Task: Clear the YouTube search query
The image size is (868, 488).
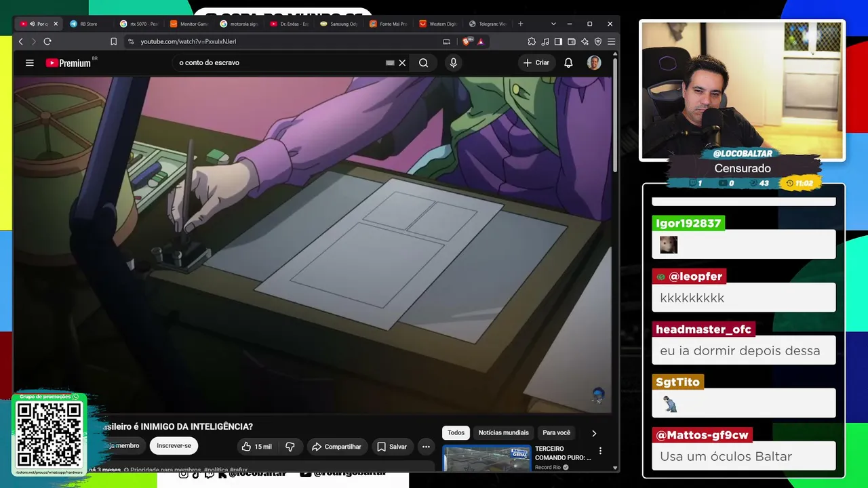Action: pyautogui.click(x=402, y=63)
